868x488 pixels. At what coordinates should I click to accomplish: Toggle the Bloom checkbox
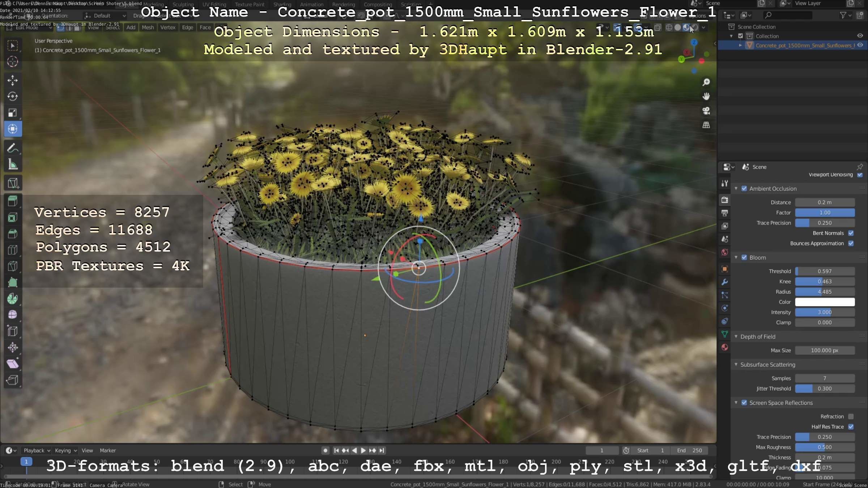[x=744, y=257]
